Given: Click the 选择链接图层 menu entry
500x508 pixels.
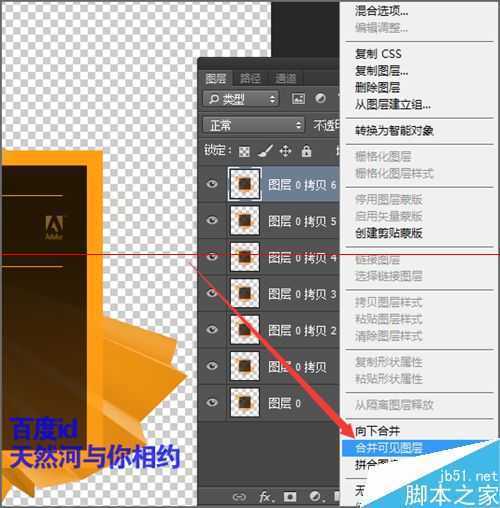Looking at the screenshot, I should [x=389, y=276].
